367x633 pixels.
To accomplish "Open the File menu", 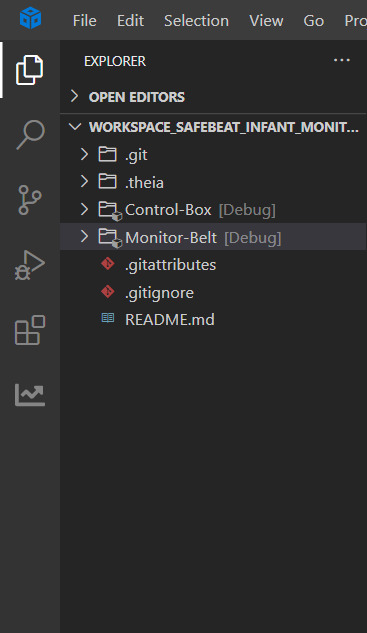I will coord(85,21).
